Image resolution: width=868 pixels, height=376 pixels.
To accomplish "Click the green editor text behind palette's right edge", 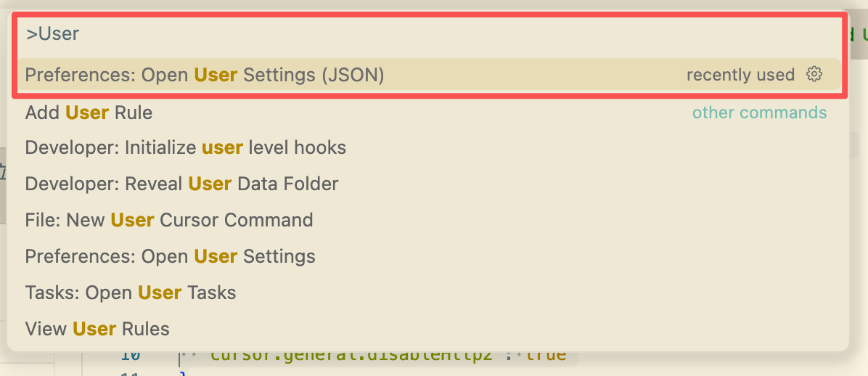I will tap(864, 33).
